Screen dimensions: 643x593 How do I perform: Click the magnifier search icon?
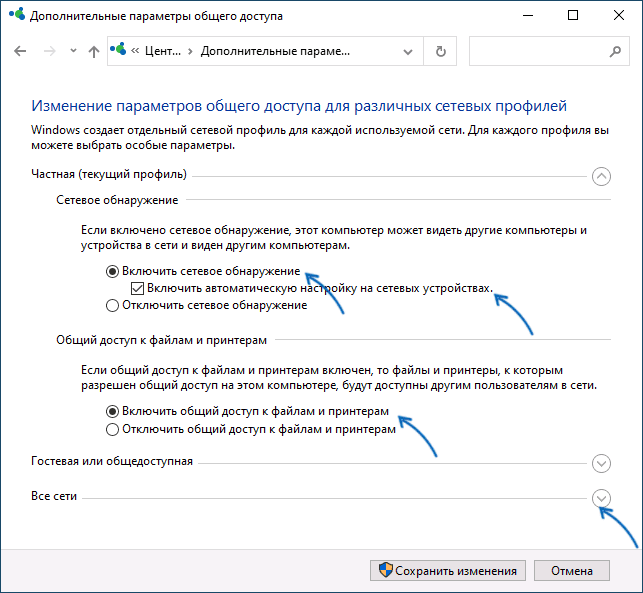(x=615, y=51)
